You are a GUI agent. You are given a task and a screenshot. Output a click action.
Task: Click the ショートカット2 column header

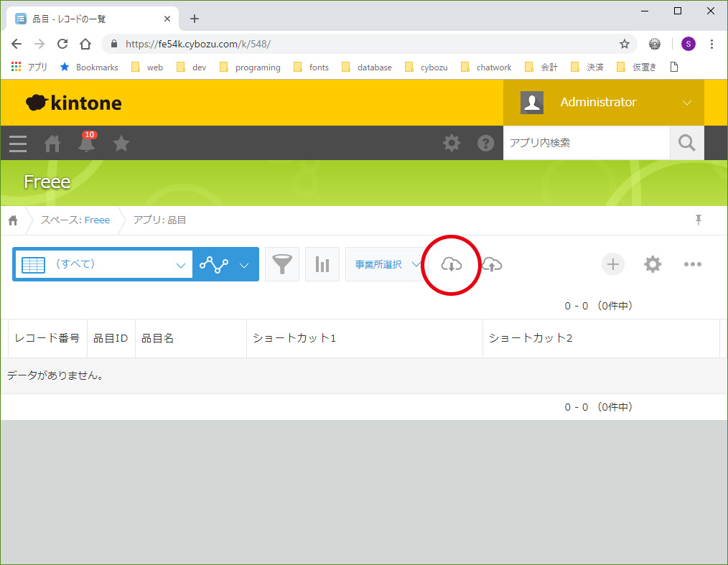coord(601,338)
